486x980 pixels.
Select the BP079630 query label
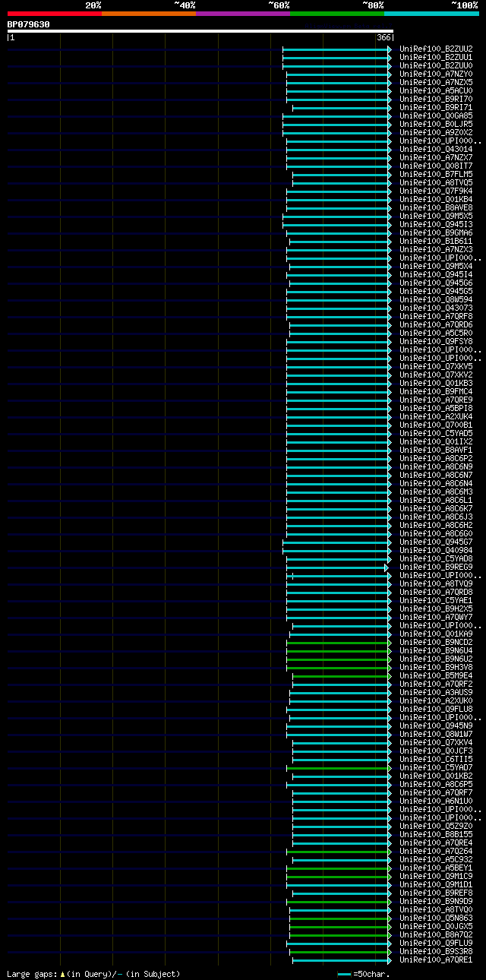pos(29,24)
